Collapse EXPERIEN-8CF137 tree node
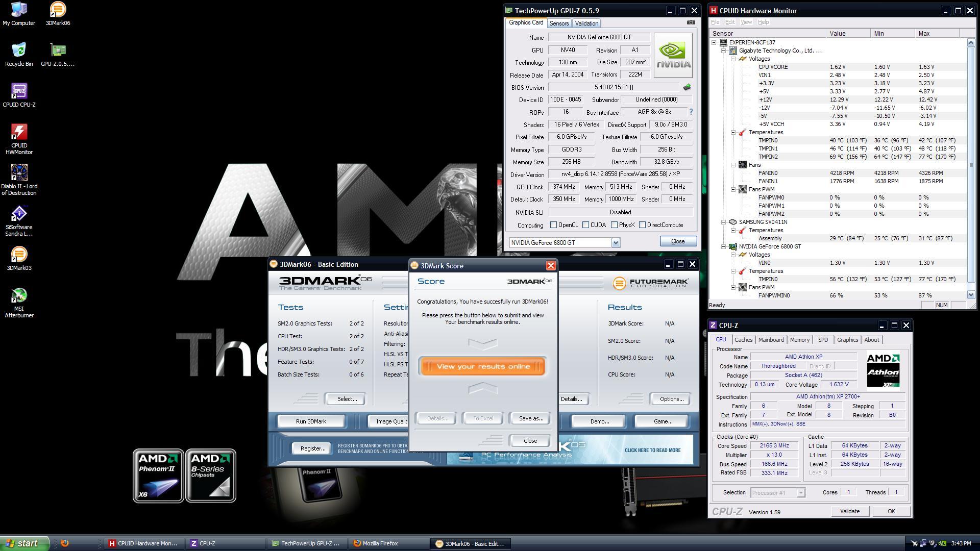This screenshot has height=551, width=980. coord(714,42)
